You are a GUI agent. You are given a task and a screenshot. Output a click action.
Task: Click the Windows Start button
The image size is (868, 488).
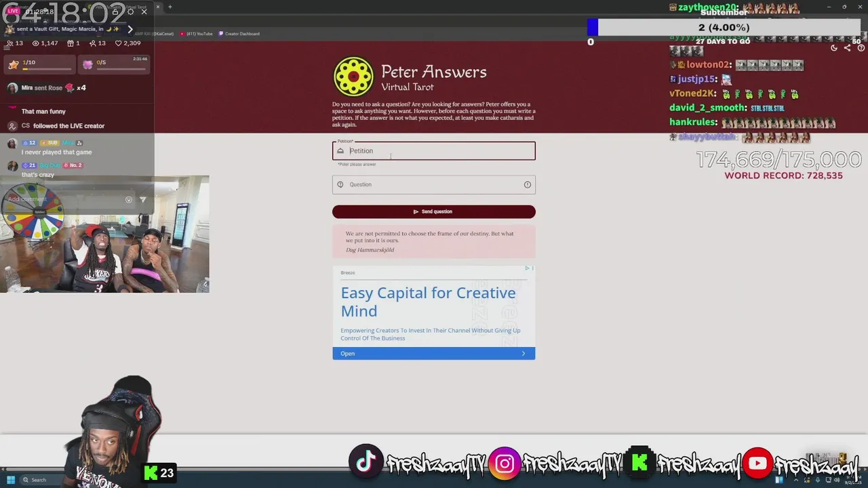(x=10, y=480)
